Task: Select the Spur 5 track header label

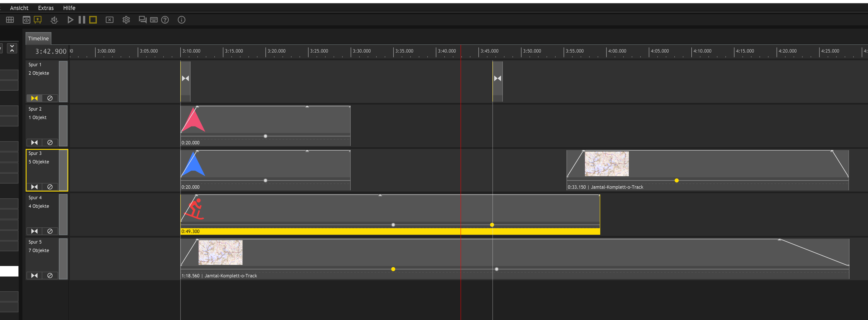Action: [35, 242]
